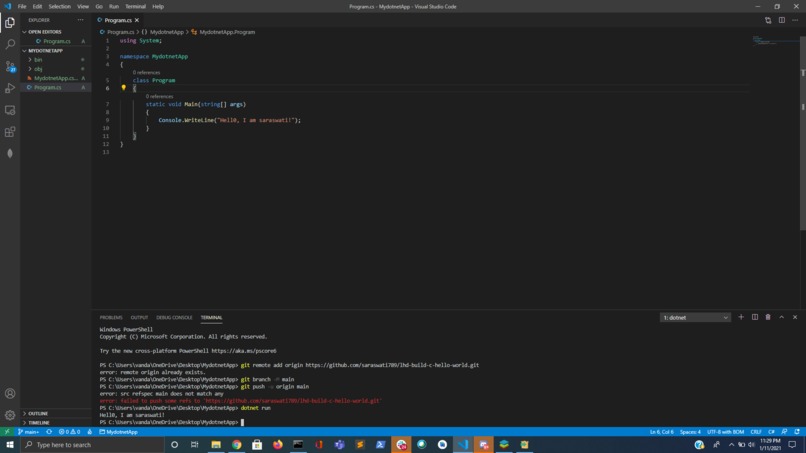The height and width of the screenshot is (453, 806).
Task: Open the Remote Explorer view
Action: 10,110
